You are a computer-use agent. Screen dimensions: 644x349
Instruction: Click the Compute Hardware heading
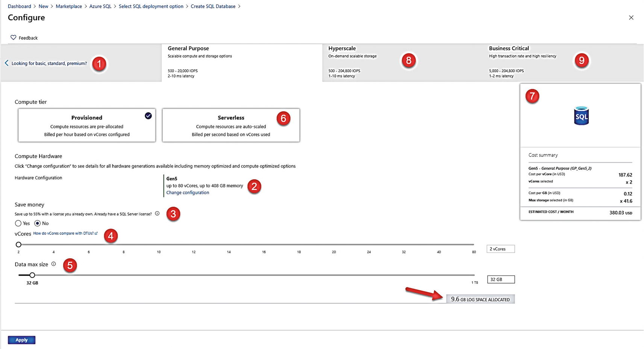pyautogui.click(x=38, y=156)
